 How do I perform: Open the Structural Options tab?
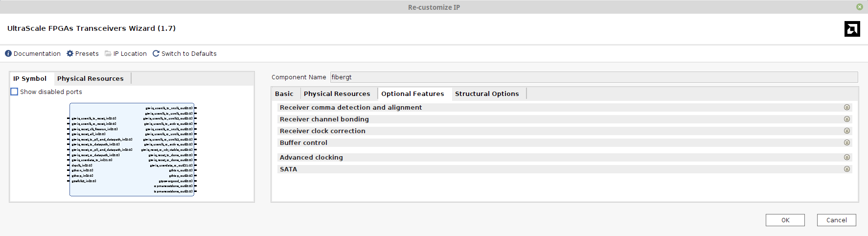(x=486, y=94)
